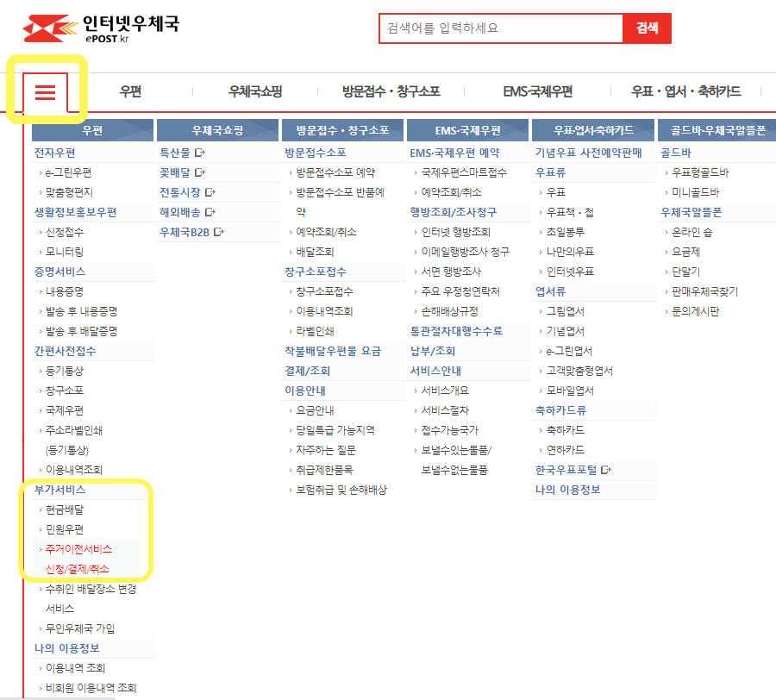Open external link icon next to 특산물
Viewport: 776px width, 700px height.
point(200,153)
